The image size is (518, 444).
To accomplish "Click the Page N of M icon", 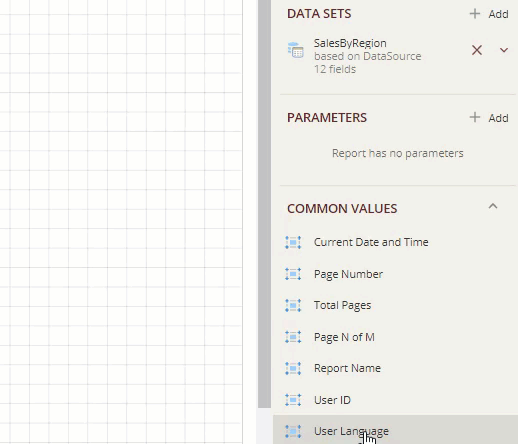I will [x=293, y=337].
